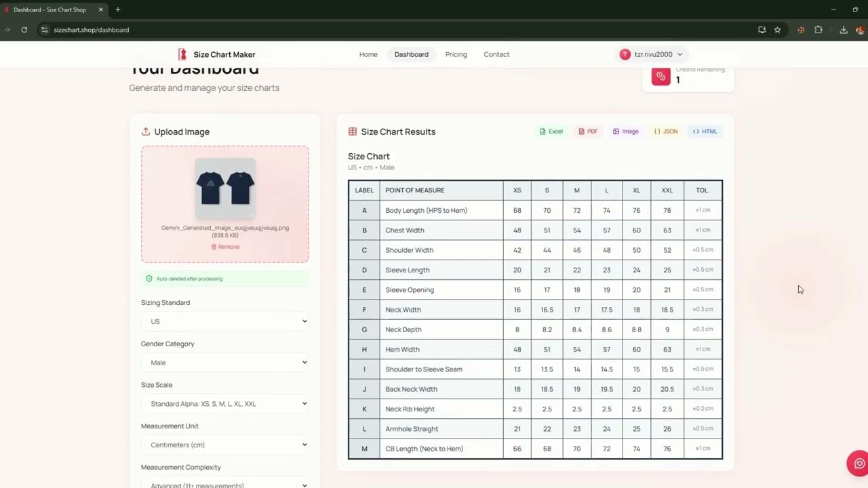
Task: Go to the Contact page
Action: click(x=496, y=54)
